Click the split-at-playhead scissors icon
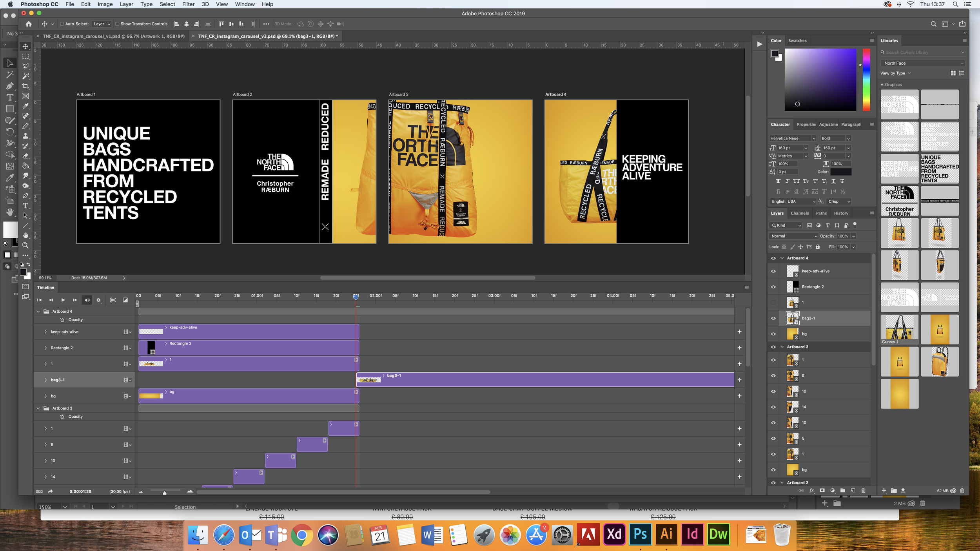980x551 pixels. (113, 300)
